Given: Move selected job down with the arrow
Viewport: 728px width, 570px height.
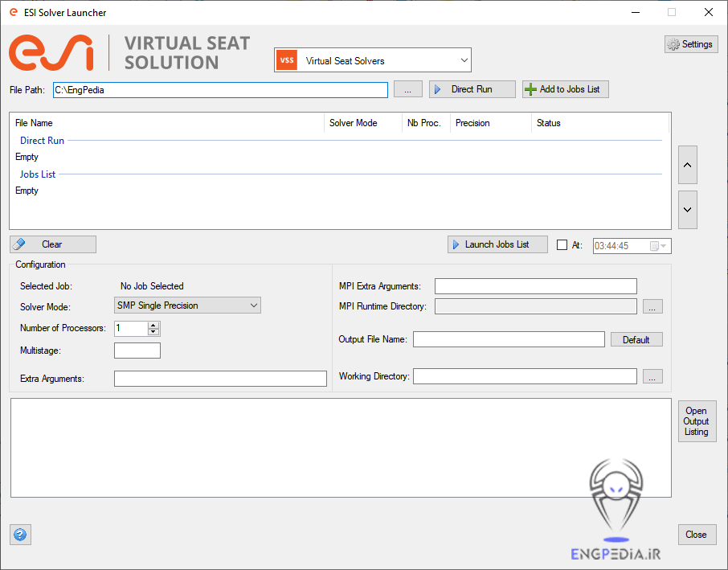Looking at the screenshot, I should (x=688, y=210).
